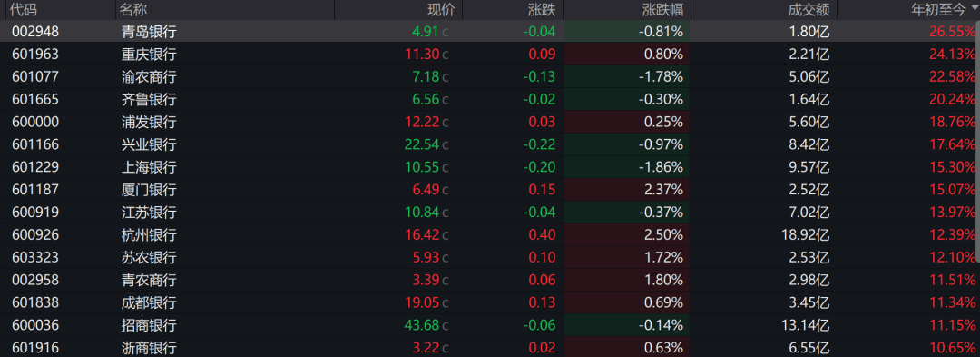This screenshot has height=357, width=980.
Task: Click the price 43.68
Action: coord(422,325)
